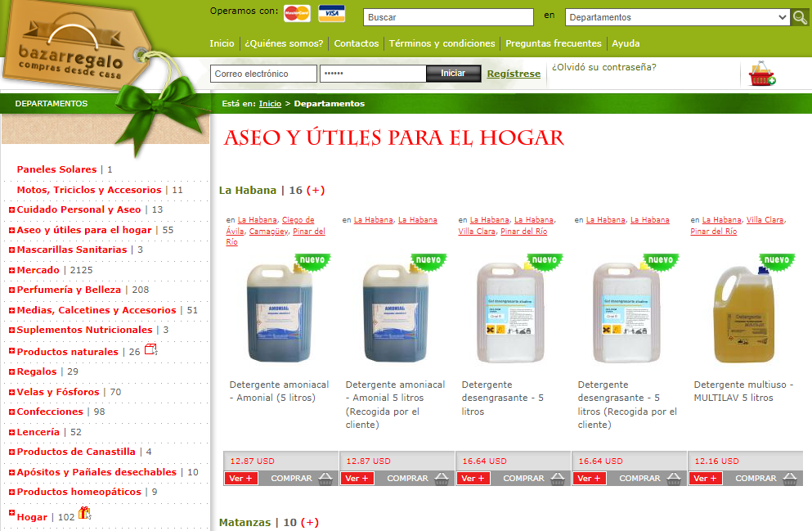Click the Visa payment logo
The image size is (812, 531).
pos(331,13)
